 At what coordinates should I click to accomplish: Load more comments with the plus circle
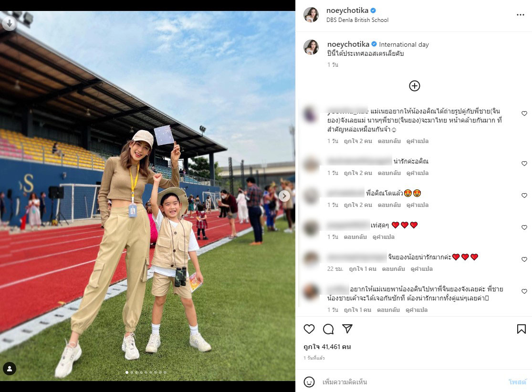[414, 86]
